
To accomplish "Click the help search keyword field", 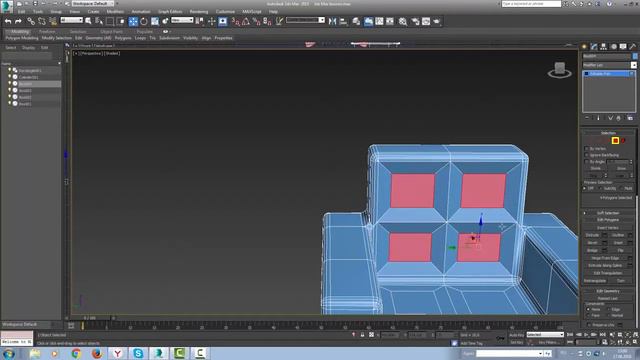I will coord(531,4).
